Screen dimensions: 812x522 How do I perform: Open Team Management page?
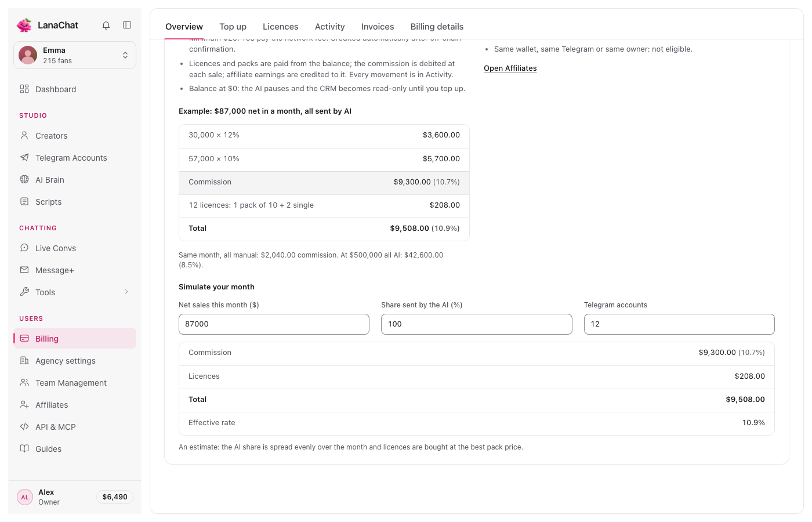(x=75, y=383)
